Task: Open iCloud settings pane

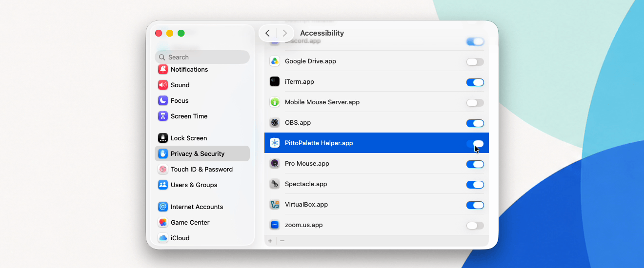Action: pyautogui.click(x=202, y=238)
